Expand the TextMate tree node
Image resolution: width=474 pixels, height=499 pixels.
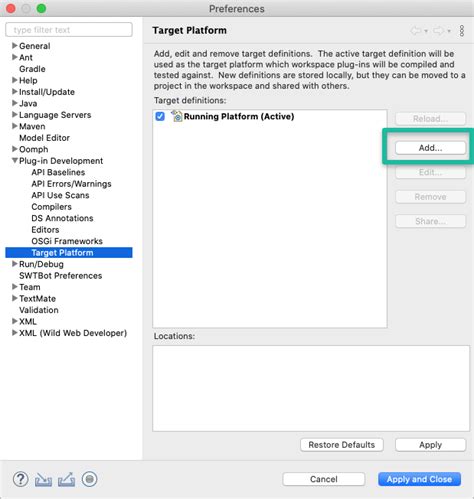click(14, 298)
